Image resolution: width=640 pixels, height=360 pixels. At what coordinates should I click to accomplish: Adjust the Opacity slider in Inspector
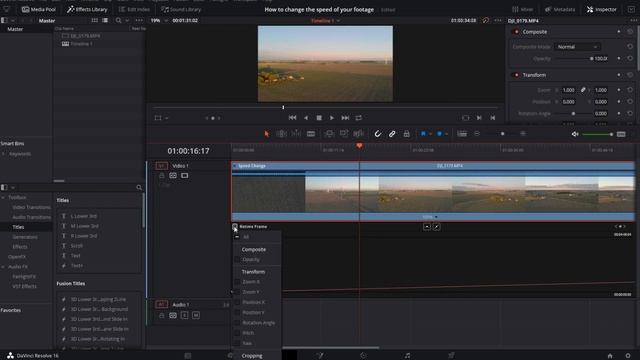(x=574, y=59)
